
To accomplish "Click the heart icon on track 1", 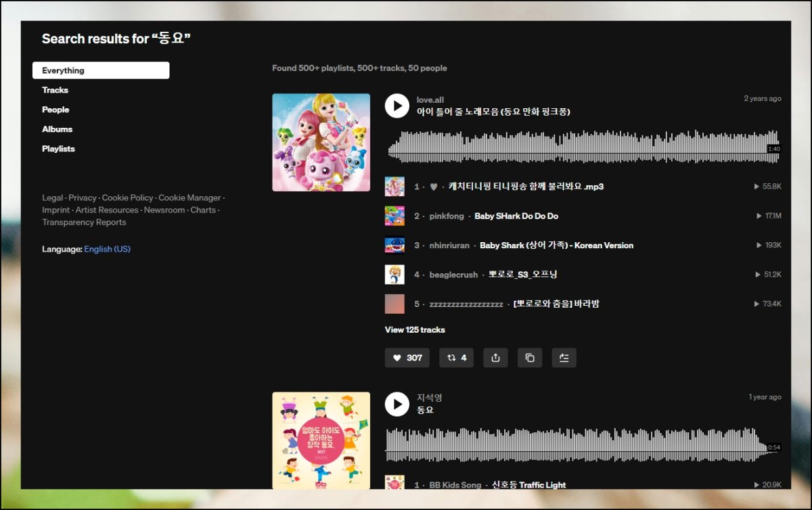I will (x=434, y=187).
